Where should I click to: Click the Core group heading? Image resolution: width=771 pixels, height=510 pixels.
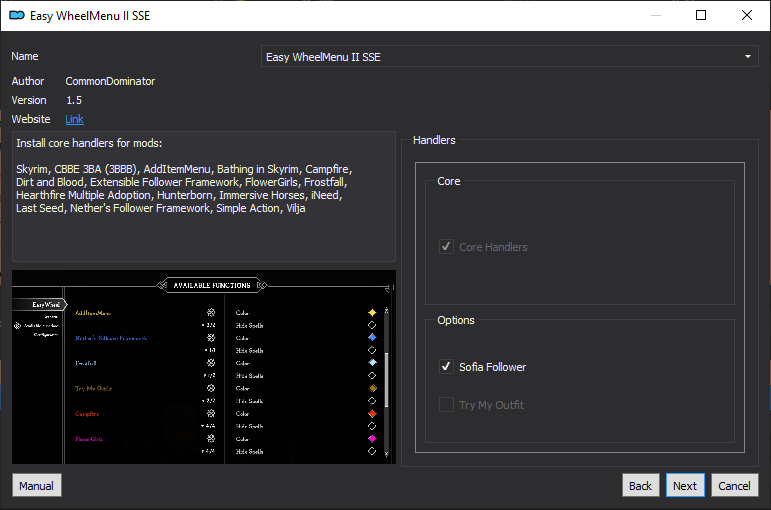click(448, 181)
